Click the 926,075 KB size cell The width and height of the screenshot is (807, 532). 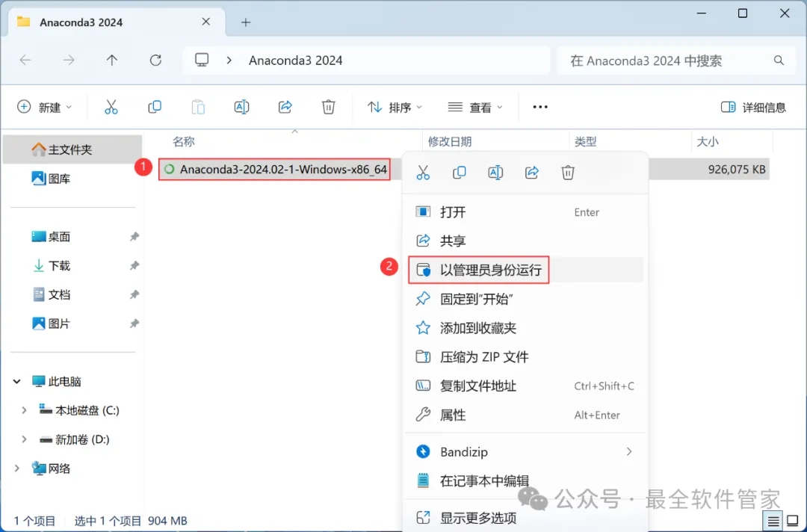[737, 170]
